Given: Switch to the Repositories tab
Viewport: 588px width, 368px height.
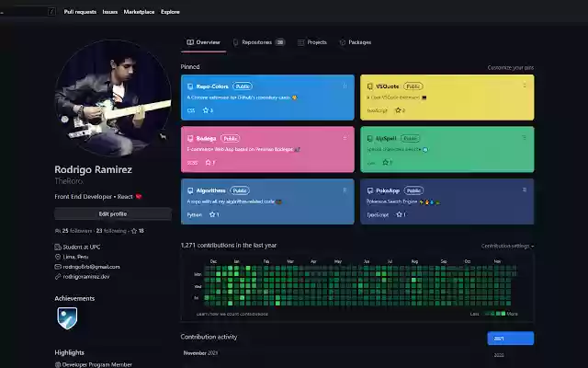Looking at the screenshot, I should click(x=259, y=42).
